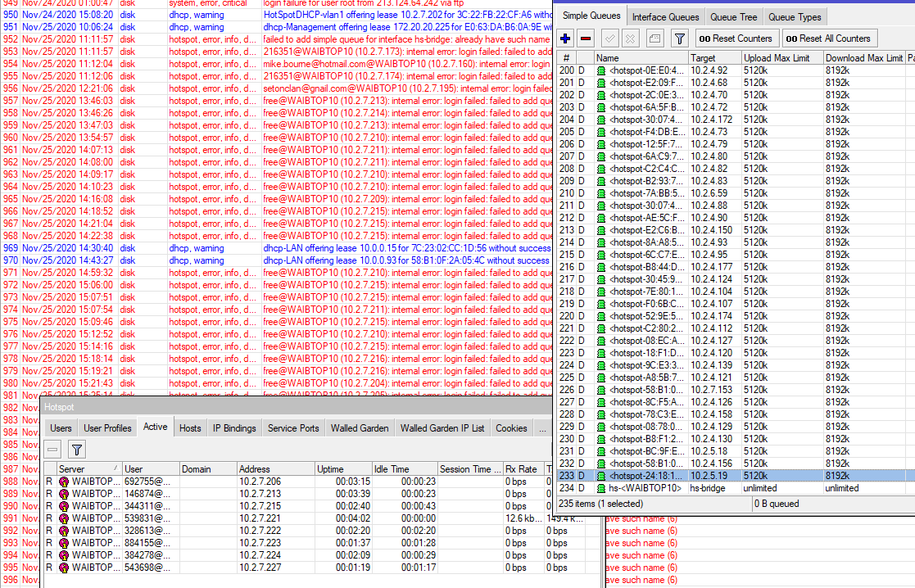Open Hotspot IP Bindings tab
This screenshot has width=915, height=588.
(234, 428)
